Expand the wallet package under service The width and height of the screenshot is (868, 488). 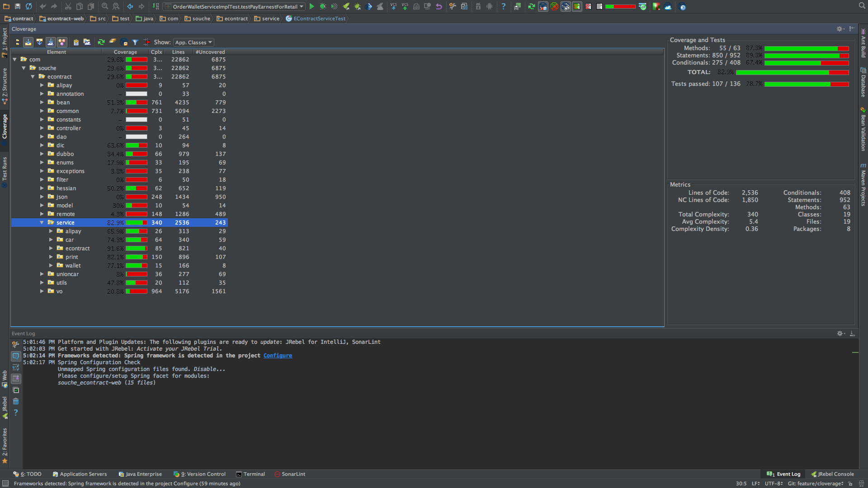(51, 265)
